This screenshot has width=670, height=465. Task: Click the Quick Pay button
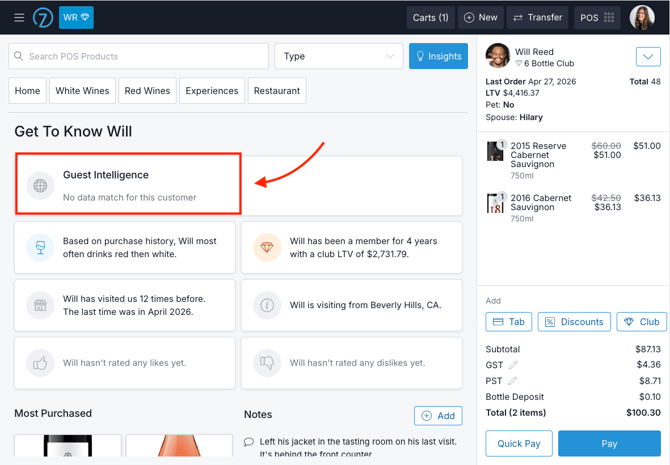pos(519,444)
